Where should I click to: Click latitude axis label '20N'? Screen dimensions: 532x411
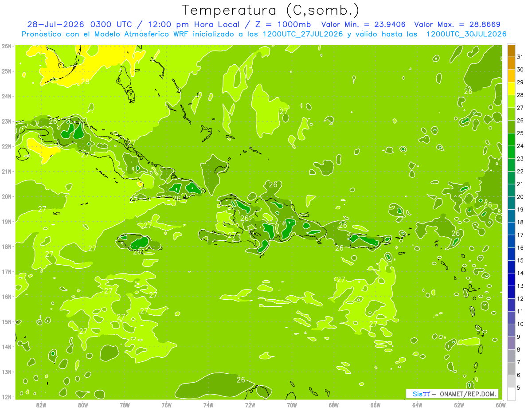(7, 196)
